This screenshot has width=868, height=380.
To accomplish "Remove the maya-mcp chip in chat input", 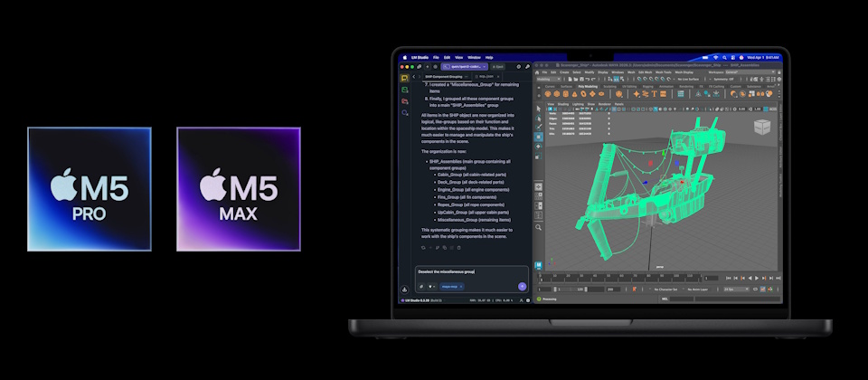I will [x=460, y=286].
